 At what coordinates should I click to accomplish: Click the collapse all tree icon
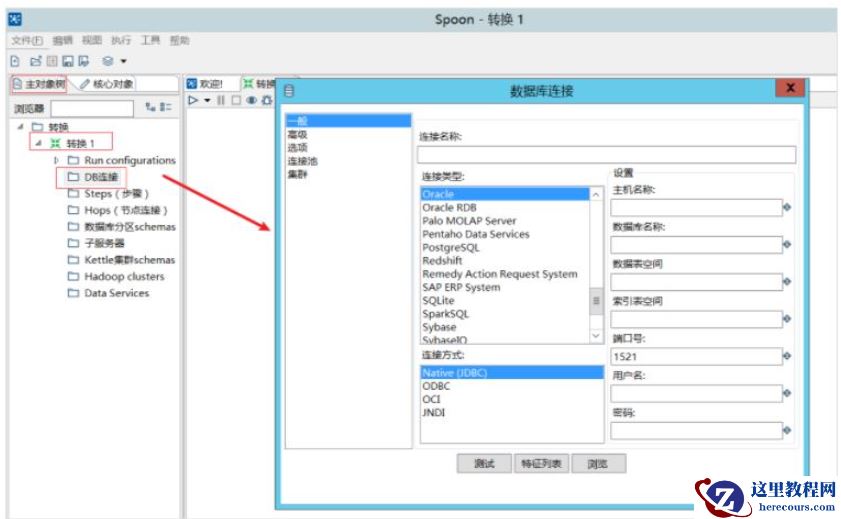click(166, 107)
